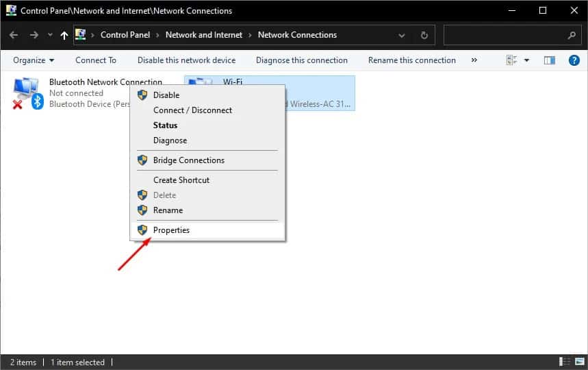The width and height of the screenshot is (588, 370).
Task: Select the Wi-Fi adapter item
Action: [x=269, y=93]
